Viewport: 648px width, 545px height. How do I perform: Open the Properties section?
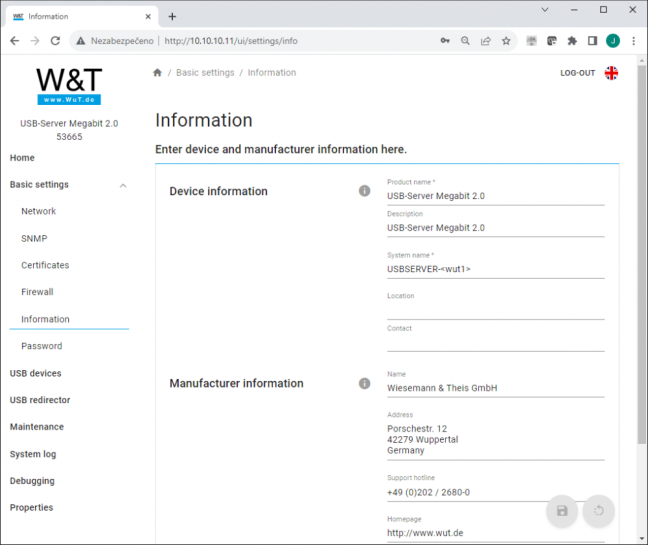click(31, 508)
